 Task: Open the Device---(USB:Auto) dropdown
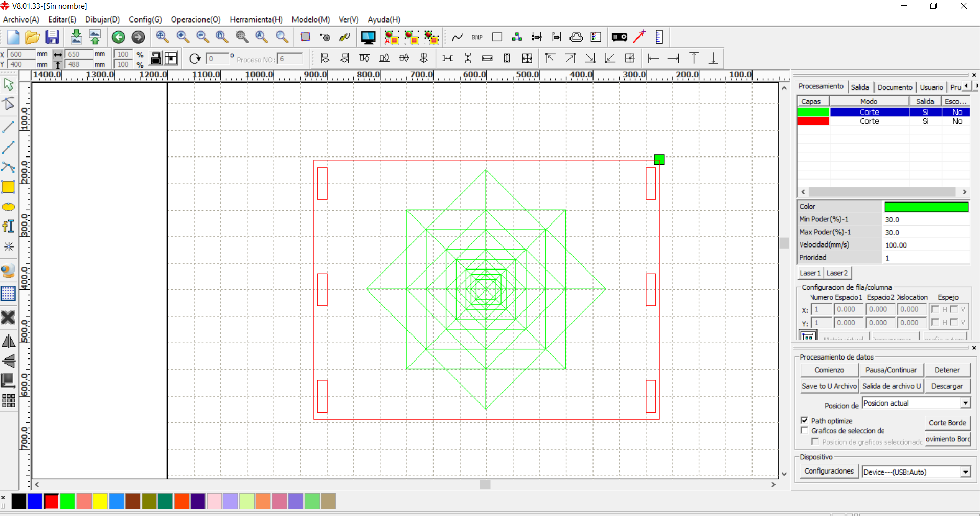[x=965, y=472]
